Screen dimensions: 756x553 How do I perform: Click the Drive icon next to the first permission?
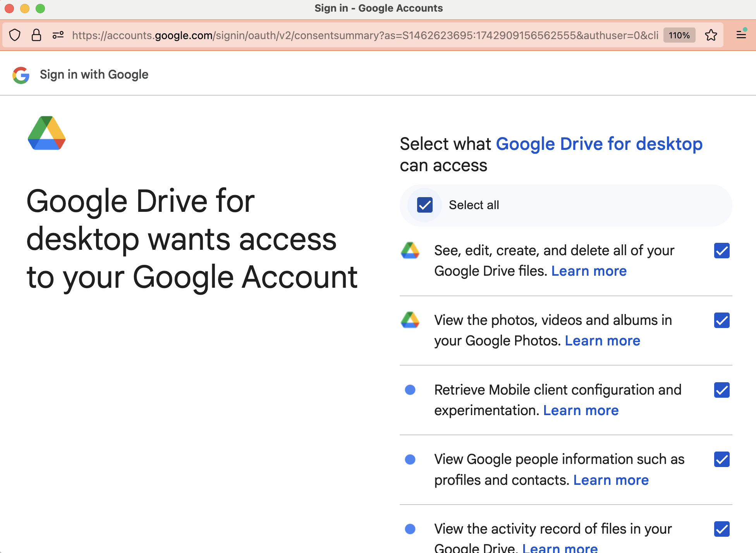tap(411, 251)
